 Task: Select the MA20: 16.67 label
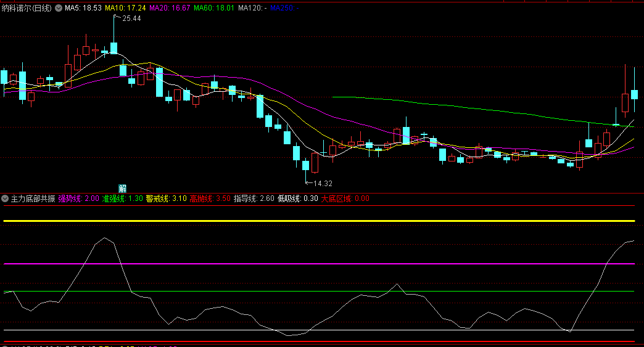(170, 8)
